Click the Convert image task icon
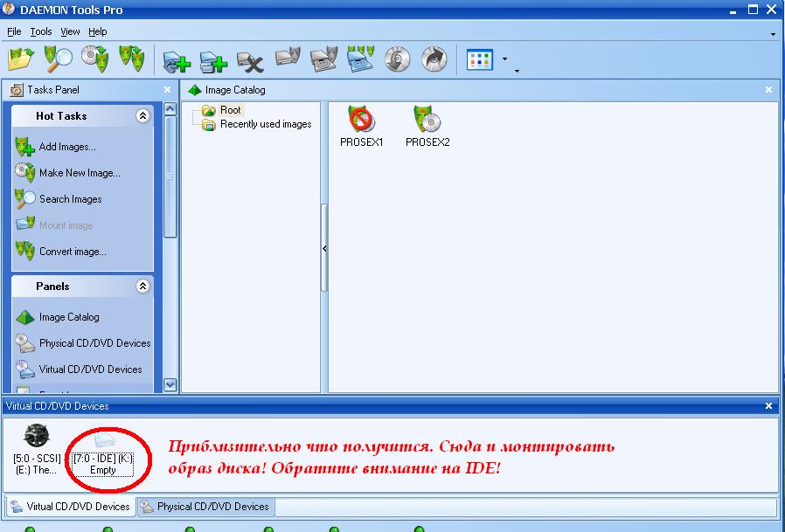The width and height of the screenshot is (785, 532). (24, 250)
